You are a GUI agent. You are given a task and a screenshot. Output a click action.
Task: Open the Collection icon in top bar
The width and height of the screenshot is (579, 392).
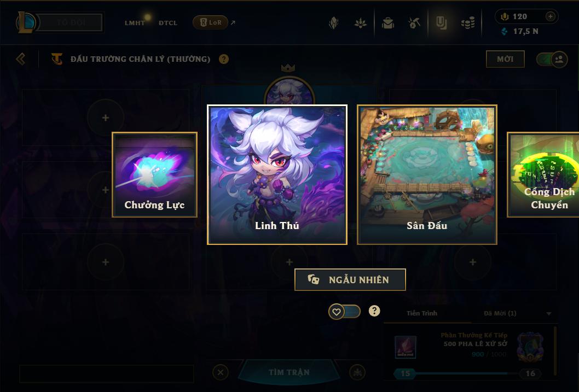(x=334, y=23)
